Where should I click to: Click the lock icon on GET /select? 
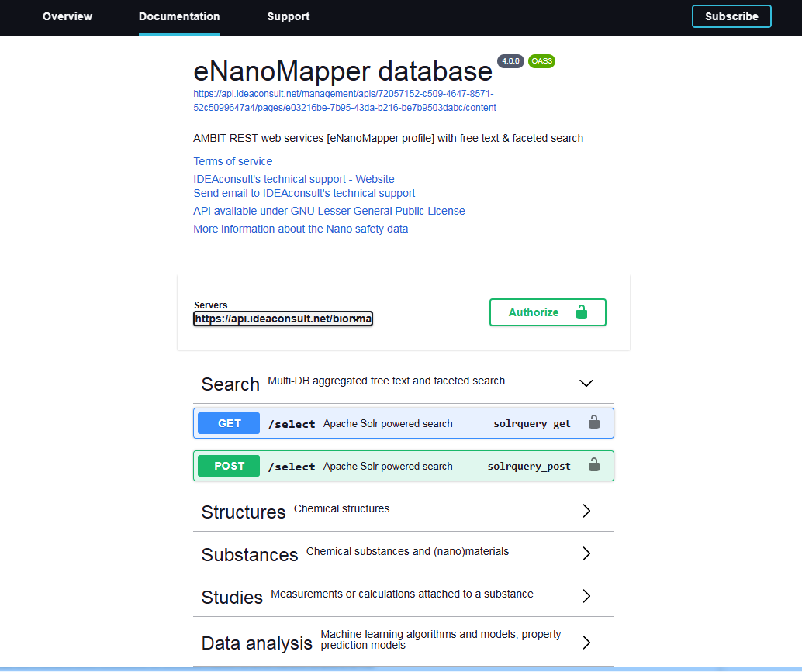(x=593, y=422)
